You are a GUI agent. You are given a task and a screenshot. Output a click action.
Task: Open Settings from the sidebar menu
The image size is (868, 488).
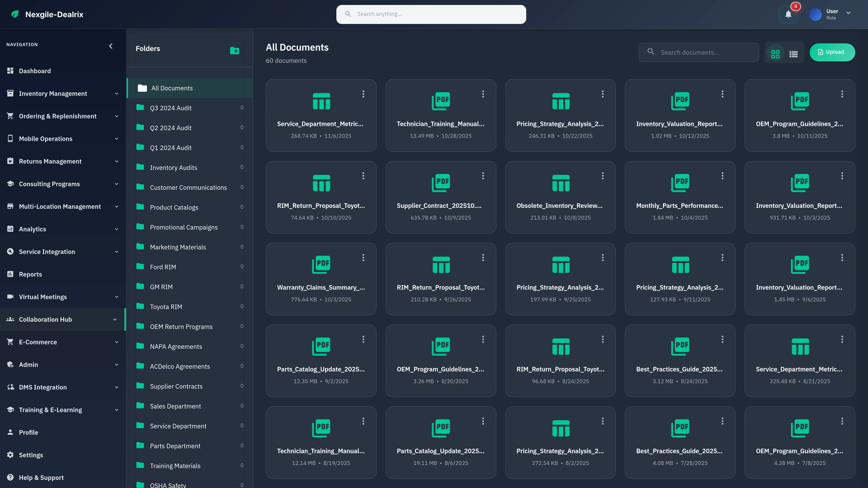(x=31, y=455)
